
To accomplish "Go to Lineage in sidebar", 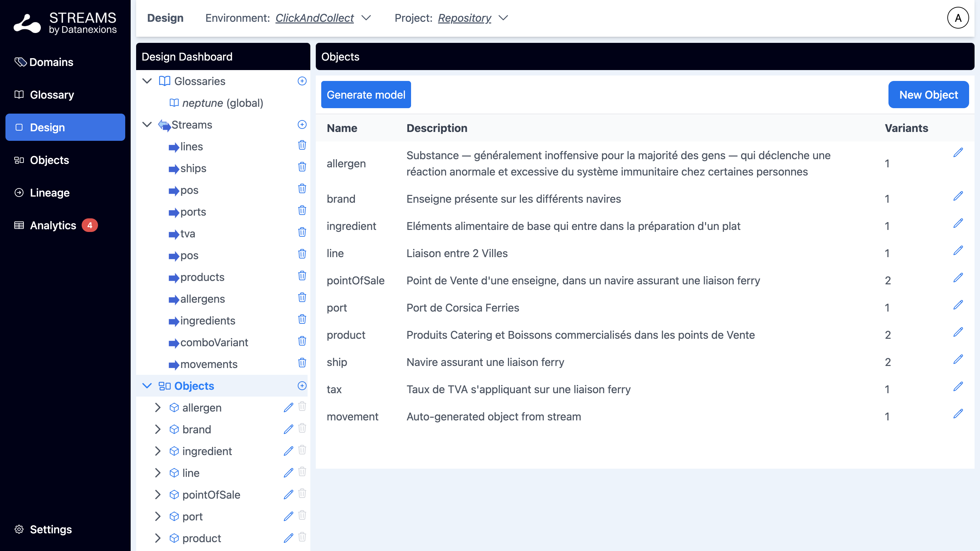I will 49,193.
